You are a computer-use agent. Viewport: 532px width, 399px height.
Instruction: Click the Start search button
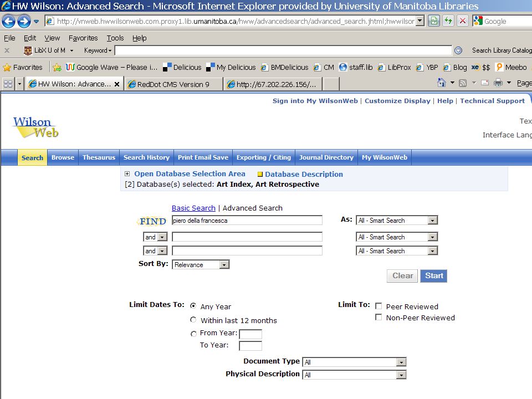pos(433,276)
